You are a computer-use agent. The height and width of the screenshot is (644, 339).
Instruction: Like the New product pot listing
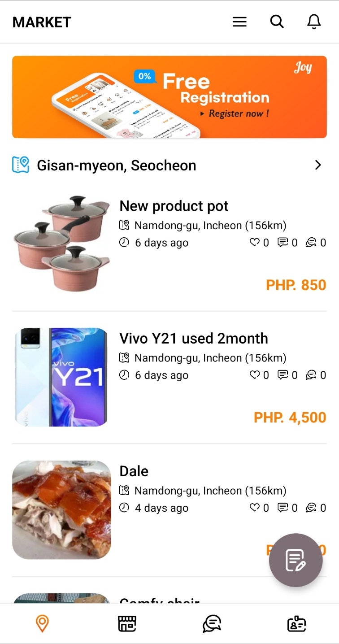[255, 243]
